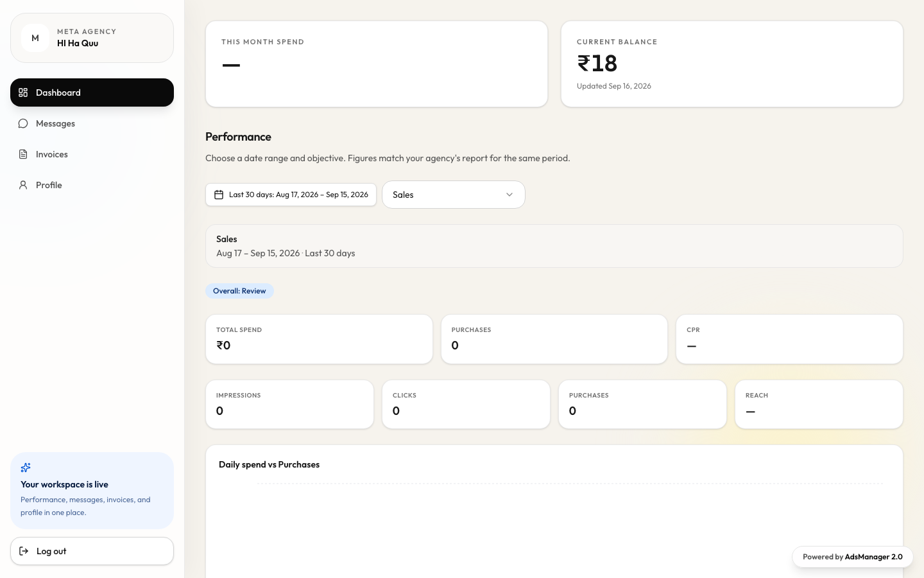Click the Invoices document icon
Screen dimensions: 924x578
click(23, 154)
